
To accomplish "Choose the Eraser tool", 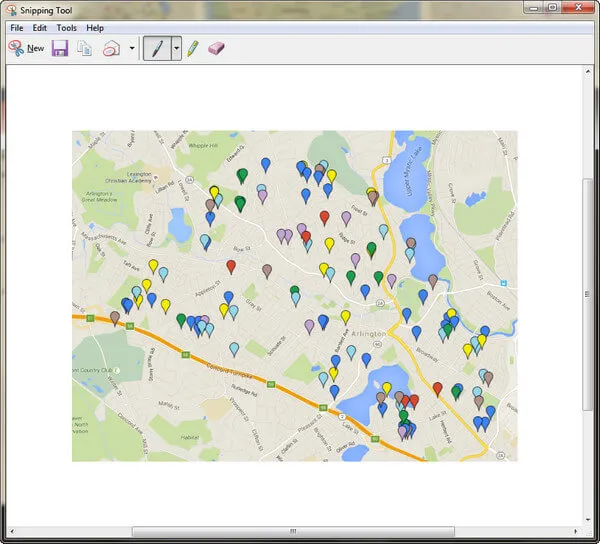I will point(216,48).
